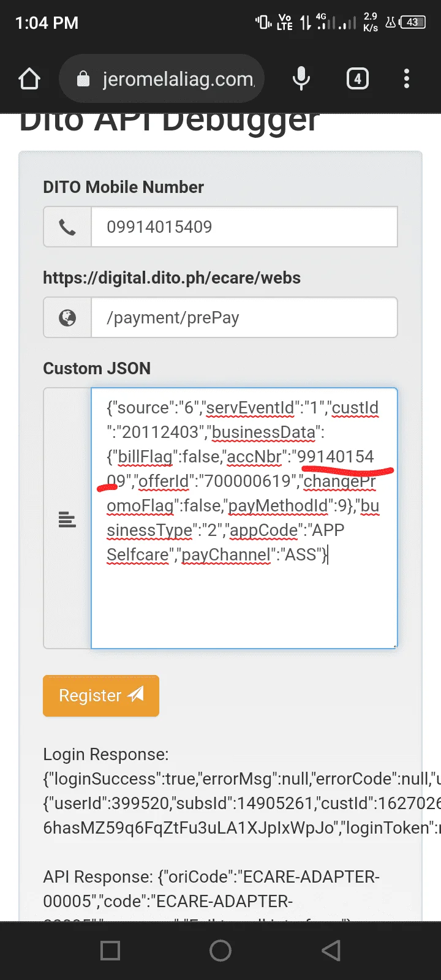Tap the 1:04 PM clock in status bar

coord(47,23)
